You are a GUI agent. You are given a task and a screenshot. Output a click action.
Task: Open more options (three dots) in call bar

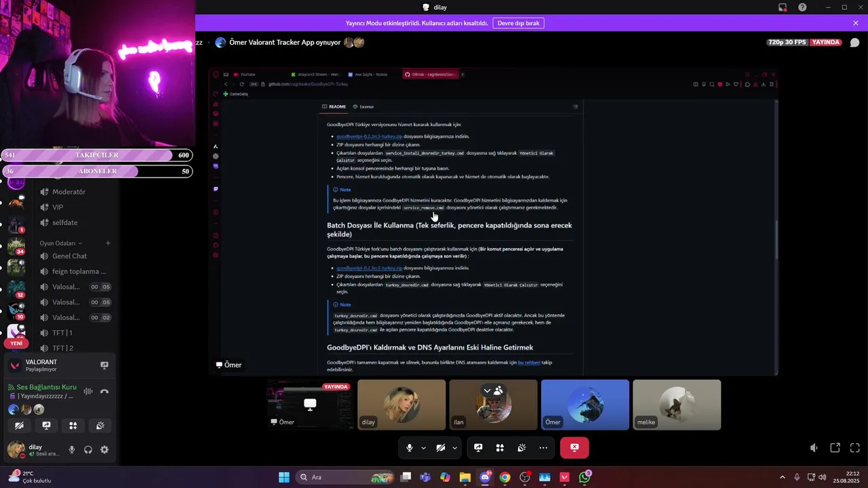pyautogui.click(x=543, y=448)
